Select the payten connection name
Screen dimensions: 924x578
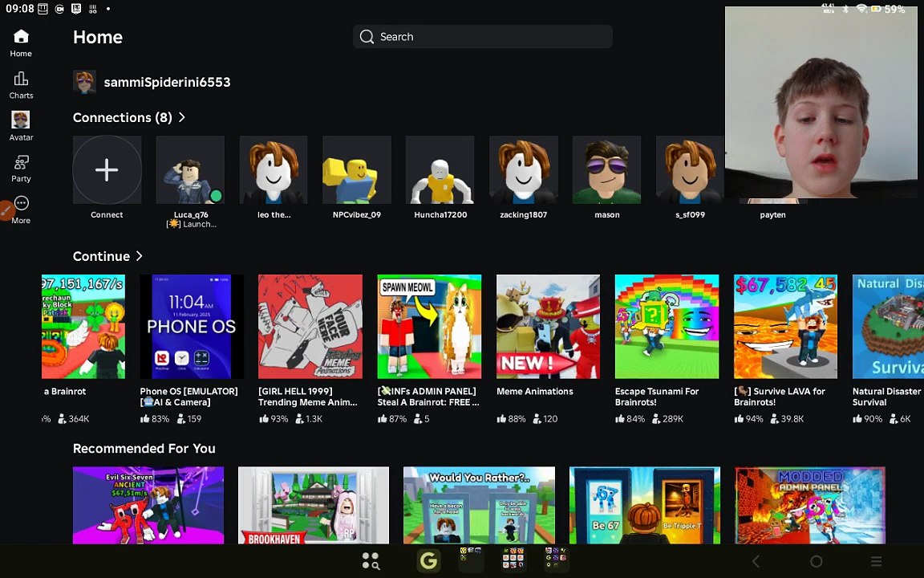tap(772, 214)
